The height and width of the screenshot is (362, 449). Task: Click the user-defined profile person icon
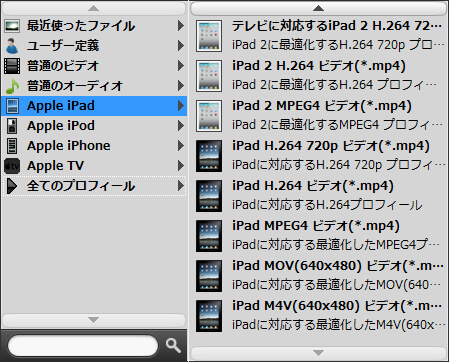[x=12, y=46]
